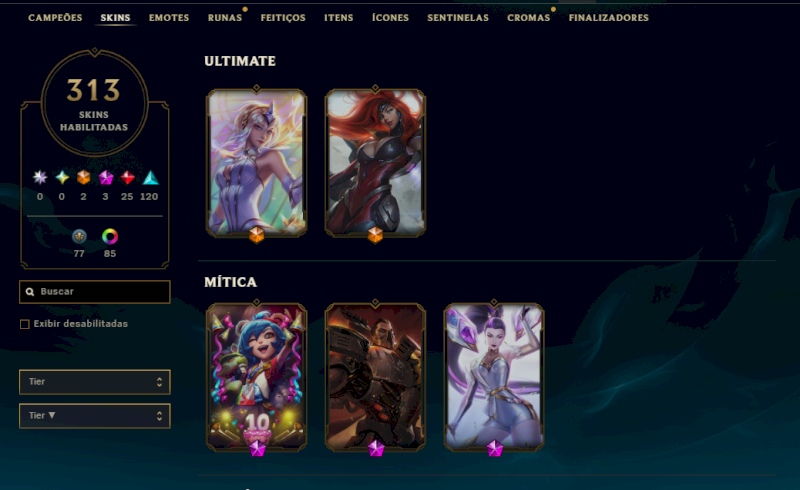This screenshot has height=490, width=800.
Task: Click the magnifying glass search icon
Action: click(30, 291)
